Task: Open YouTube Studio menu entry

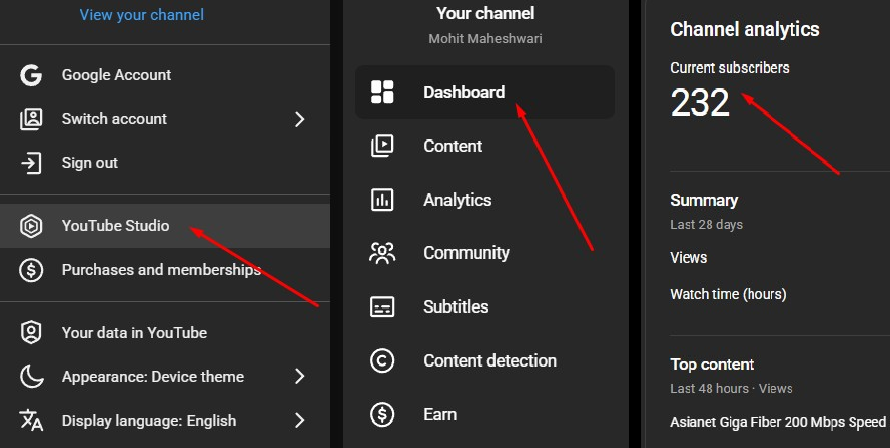Action: tap(165, 226)
